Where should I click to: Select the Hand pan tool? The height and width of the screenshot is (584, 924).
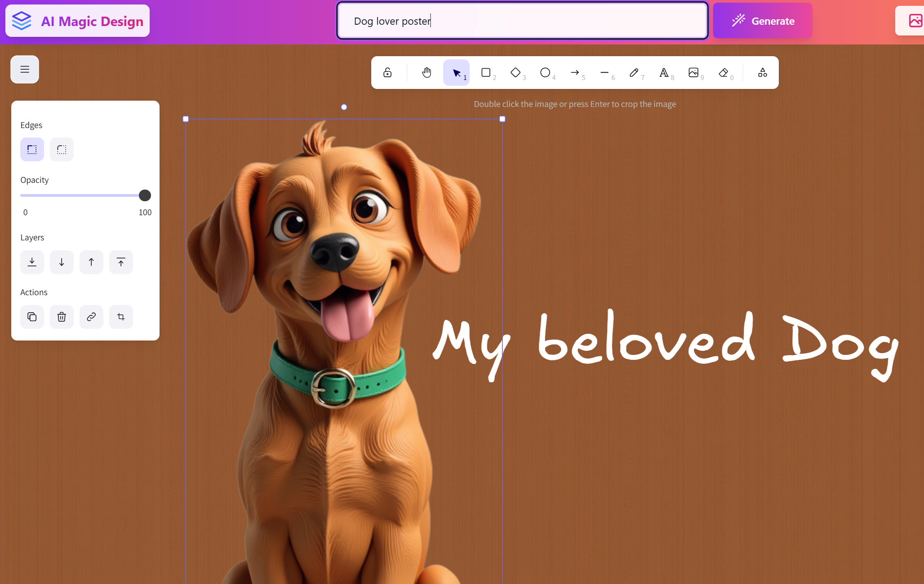click(426, 73)
